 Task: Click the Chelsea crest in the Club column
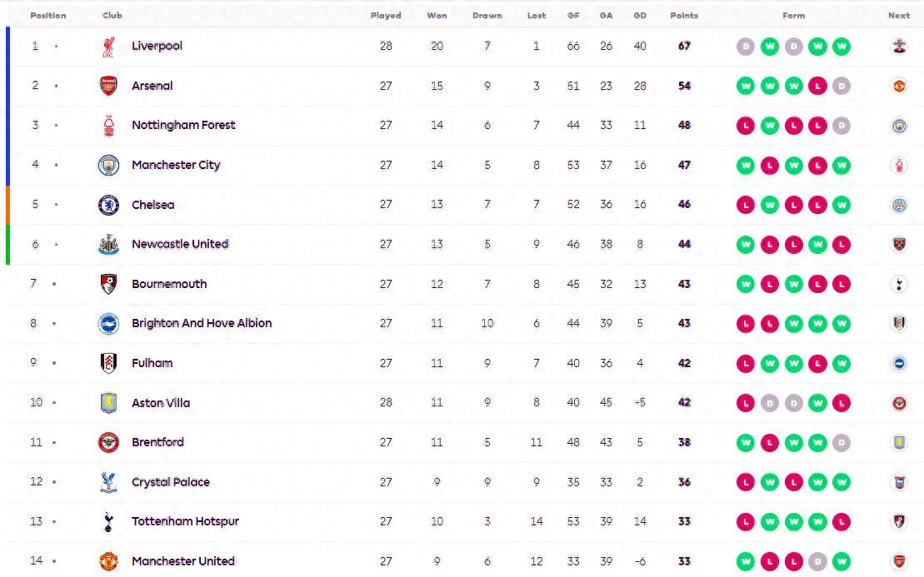pyautogui.click(x=108, y=205)
